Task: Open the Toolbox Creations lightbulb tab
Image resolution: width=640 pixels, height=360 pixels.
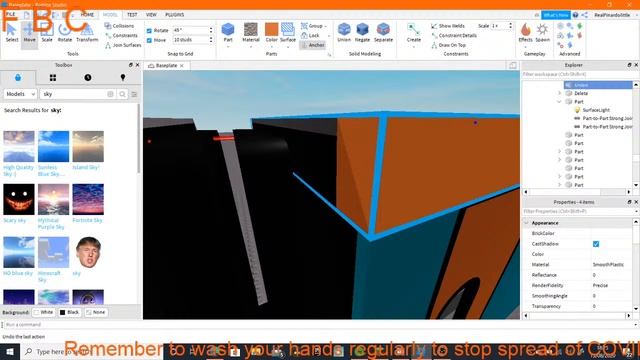Action: pos(123,78)
